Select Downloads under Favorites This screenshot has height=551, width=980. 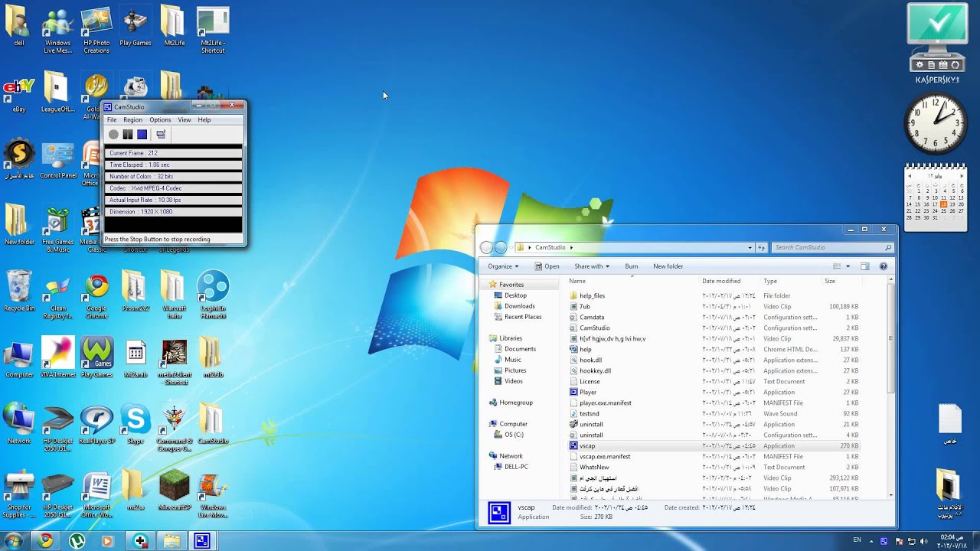(x=519, y=306)
